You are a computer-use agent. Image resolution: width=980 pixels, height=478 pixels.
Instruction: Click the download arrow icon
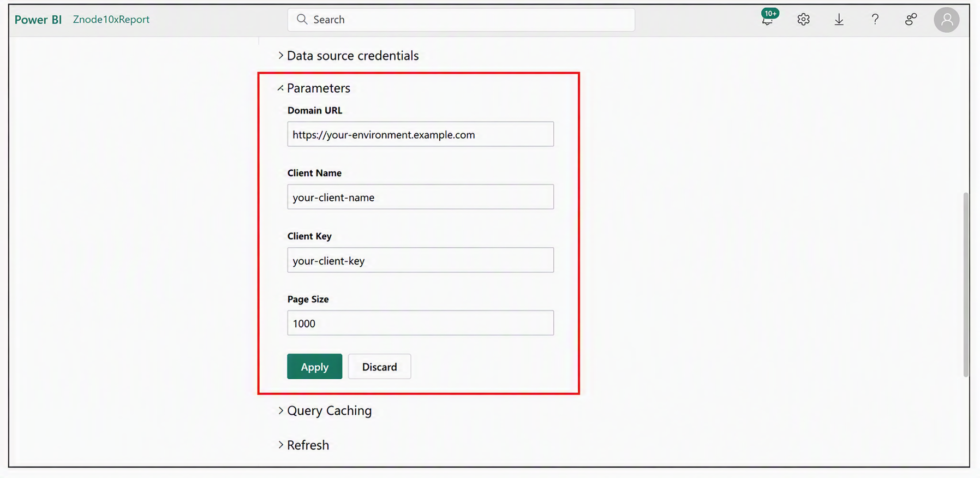(839, 20)
